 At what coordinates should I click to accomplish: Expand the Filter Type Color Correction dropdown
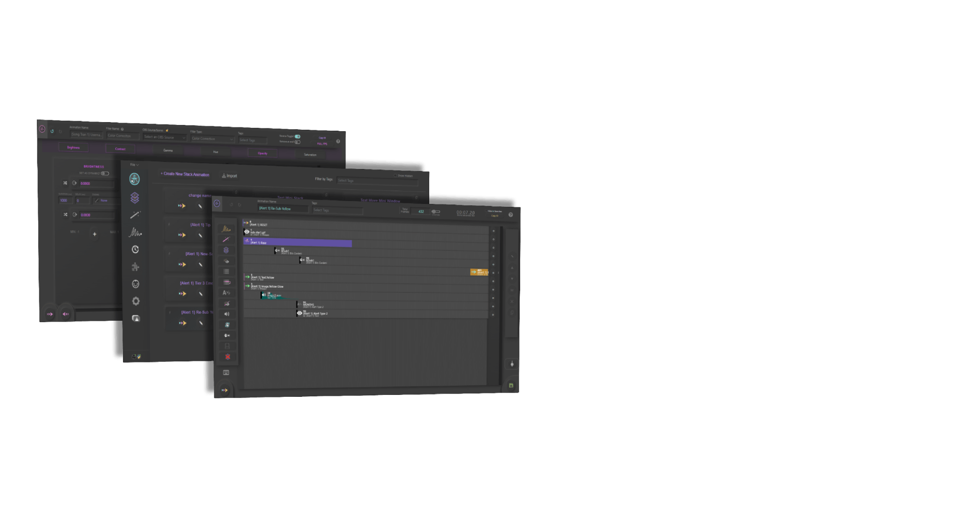212,139
